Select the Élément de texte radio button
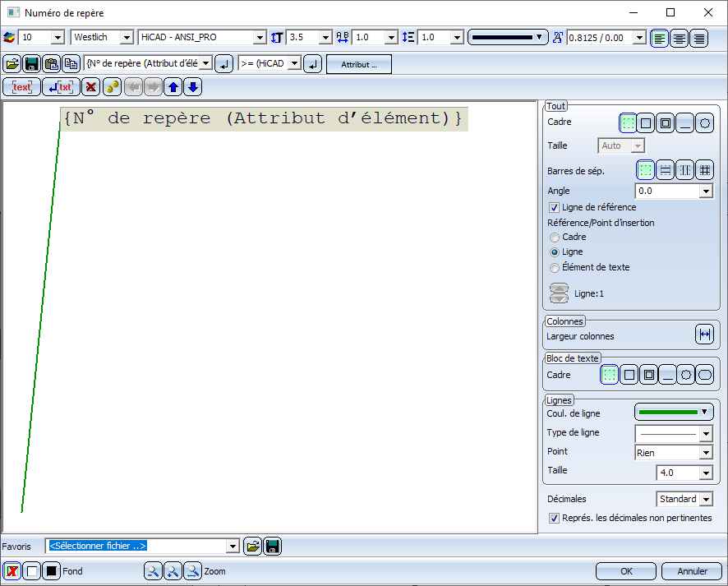The height and width of the screenshot is (586, 728). 555,268
